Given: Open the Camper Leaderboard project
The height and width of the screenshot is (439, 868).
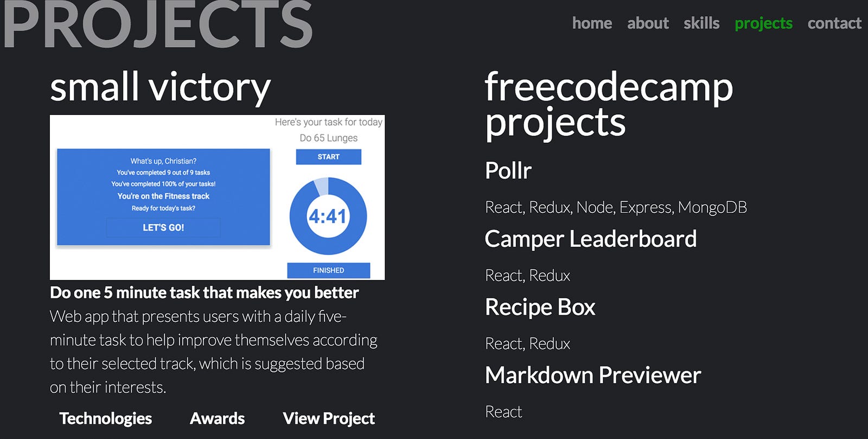Looking at the screenshot, I should 591,239.
